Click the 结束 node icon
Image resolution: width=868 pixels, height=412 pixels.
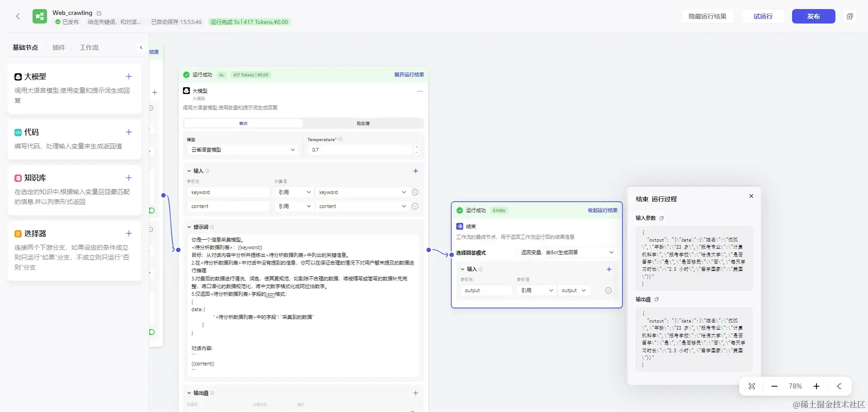click(460, 226)
